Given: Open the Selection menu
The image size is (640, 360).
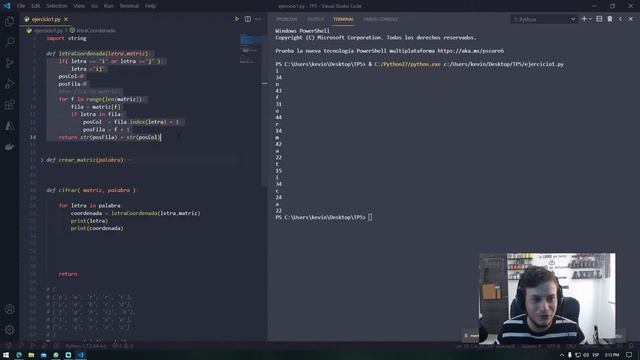Looking at the screenshot, I should coord(56,6).
